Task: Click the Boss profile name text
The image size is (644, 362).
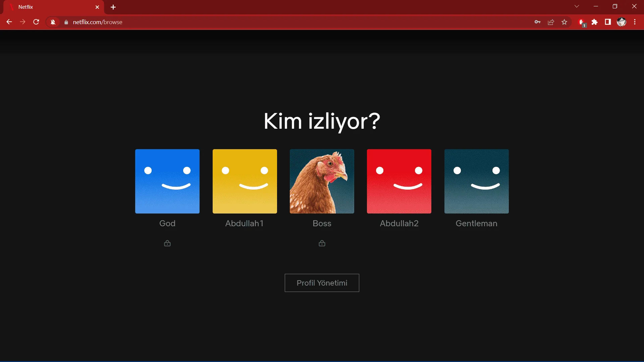Action: click(322, 223)
